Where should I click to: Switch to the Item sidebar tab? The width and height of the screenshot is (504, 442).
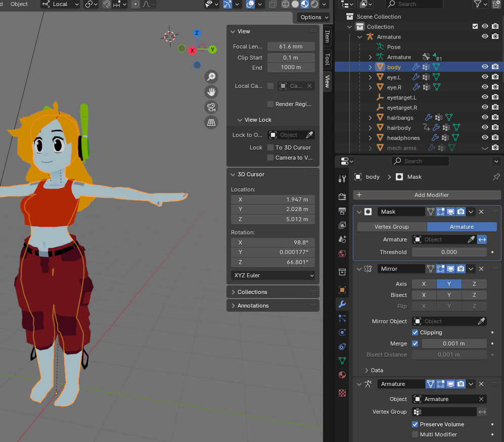(x=327, y=36)
